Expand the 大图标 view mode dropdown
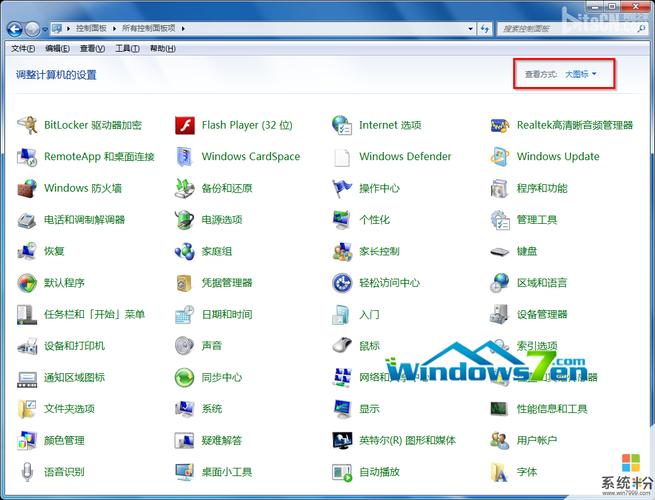The image size is (655, 500). point(580,74)
